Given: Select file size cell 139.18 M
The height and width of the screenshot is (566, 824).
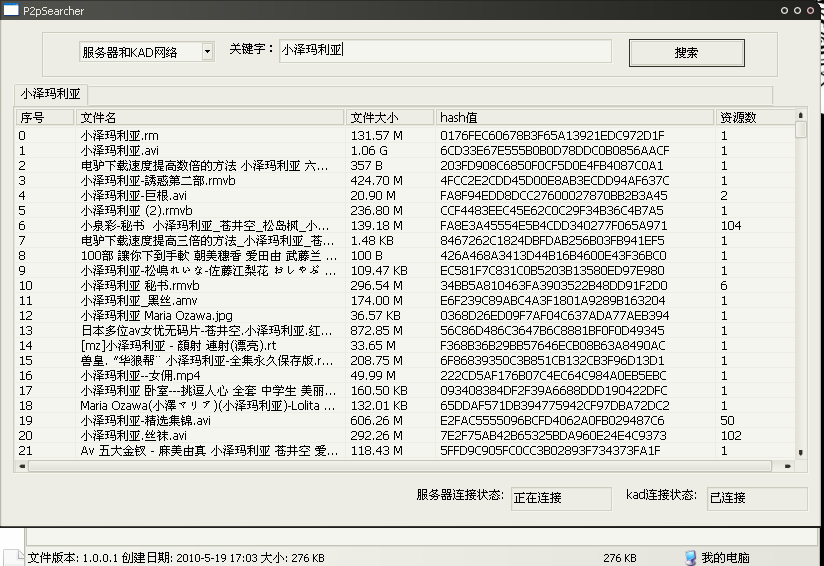Looking at the screenshot, I should [x=376, y=225].
